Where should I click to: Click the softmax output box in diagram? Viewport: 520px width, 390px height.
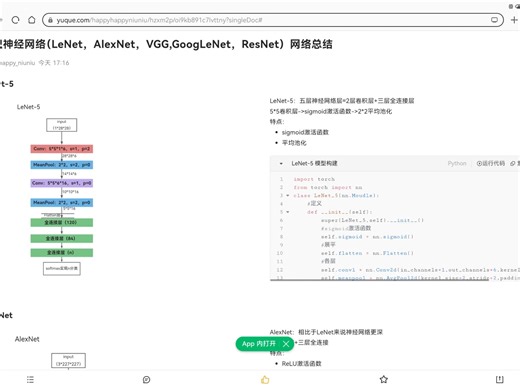pos(62,269)
